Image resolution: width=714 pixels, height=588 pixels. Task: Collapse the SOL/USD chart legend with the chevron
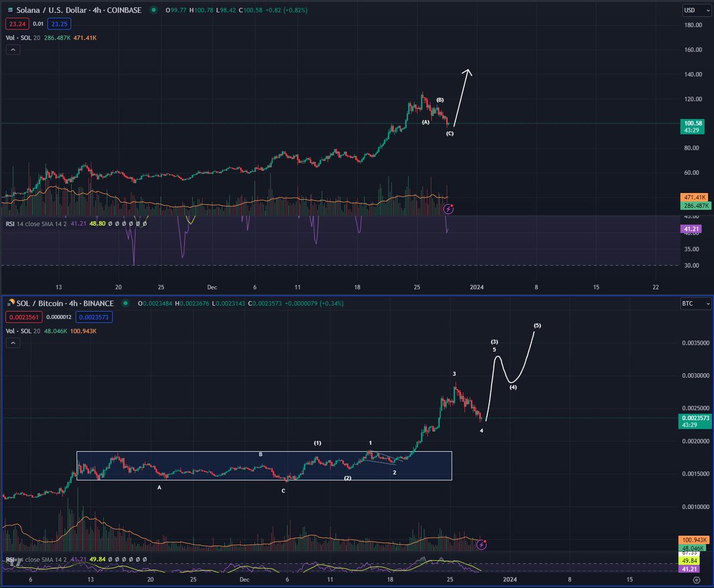[x=12, y=49]
